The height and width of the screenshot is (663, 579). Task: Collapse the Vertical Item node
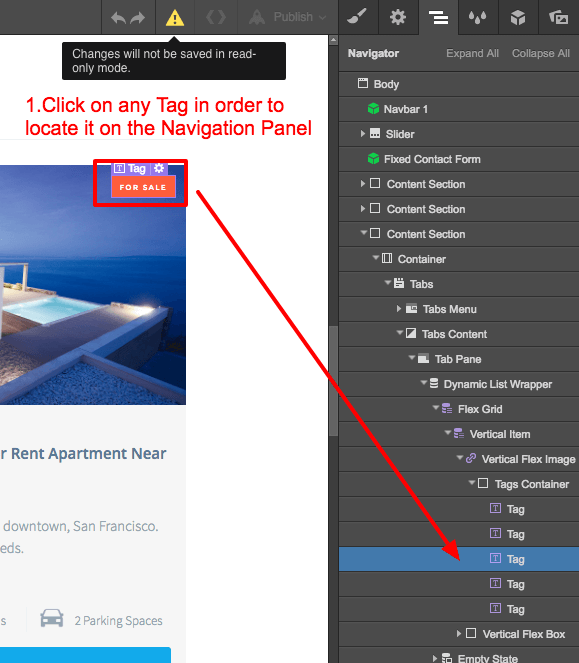pos(447,433)
